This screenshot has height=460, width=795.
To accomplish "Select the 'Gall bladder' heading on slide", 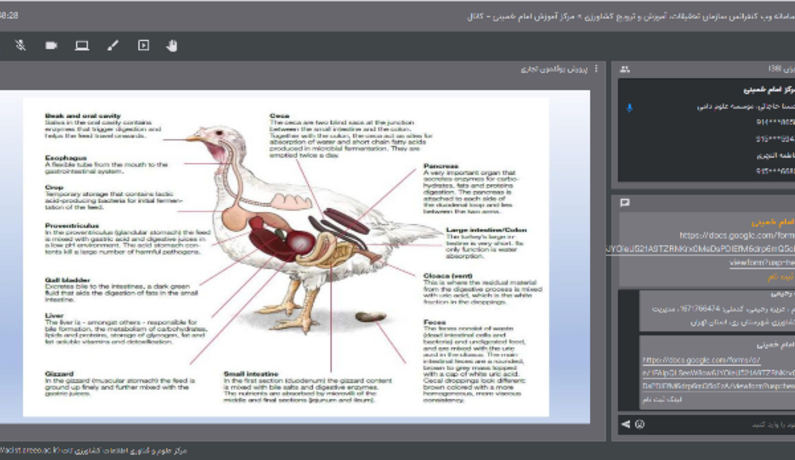I will 67,280.
